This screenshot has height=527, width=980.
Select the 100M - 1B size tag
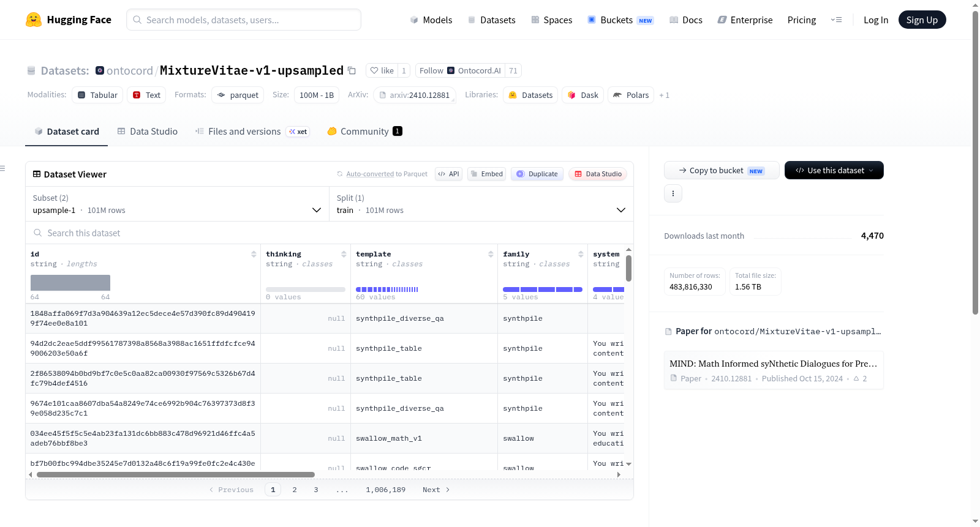click(317, 95)
